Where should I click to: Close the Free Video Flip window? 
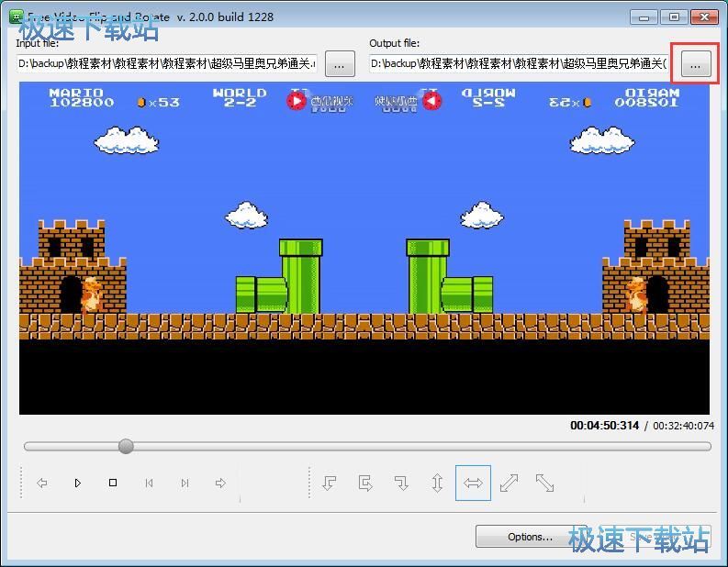705,17
